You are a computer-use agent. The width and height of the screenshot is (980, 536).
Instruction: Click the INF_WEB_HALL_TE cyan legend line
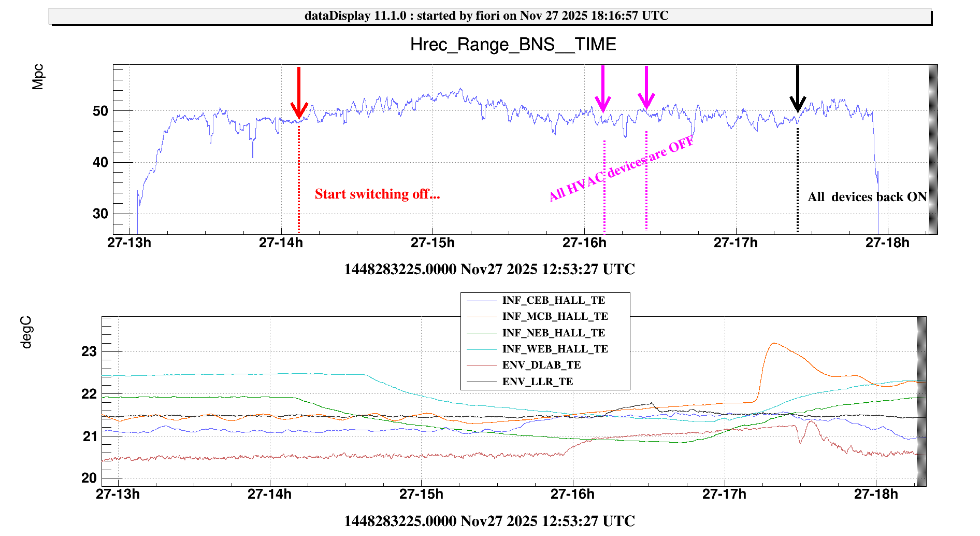[x=482, y=349]
